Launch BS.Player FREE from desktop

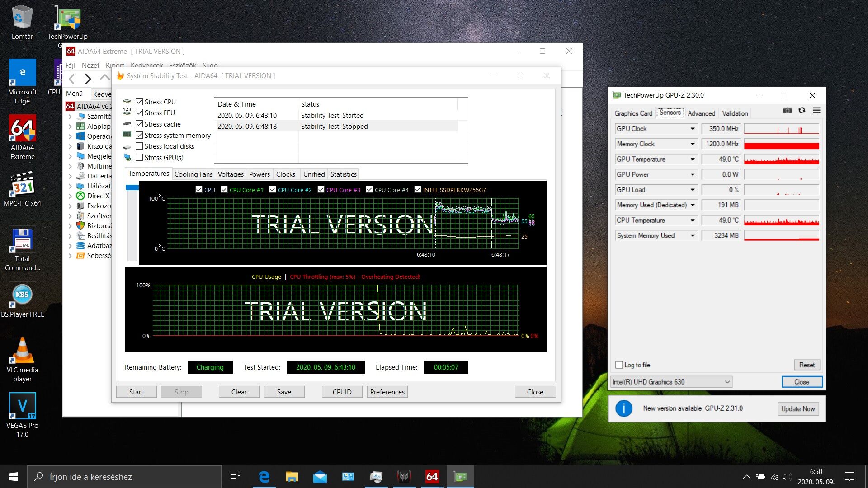tap(22, 300)
